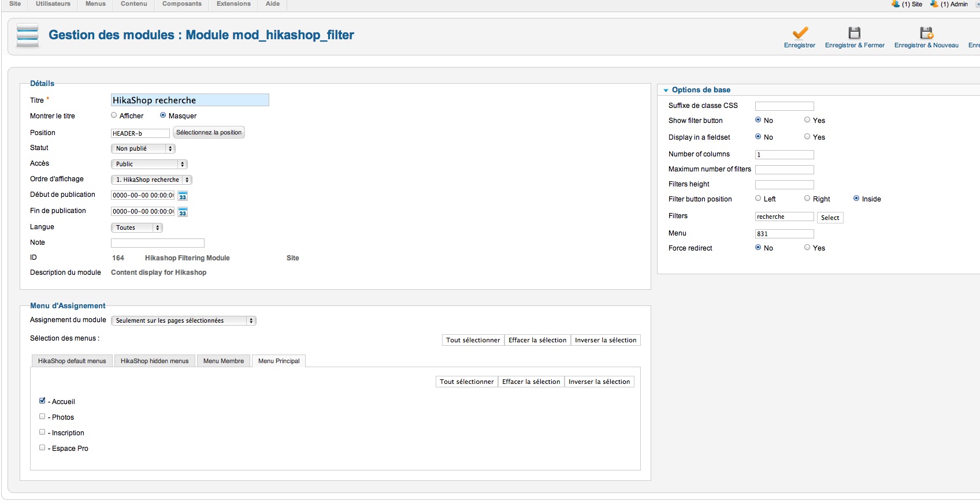Click the Hikashop Filtering Module text
980x504 pixels.
[187, 258]
